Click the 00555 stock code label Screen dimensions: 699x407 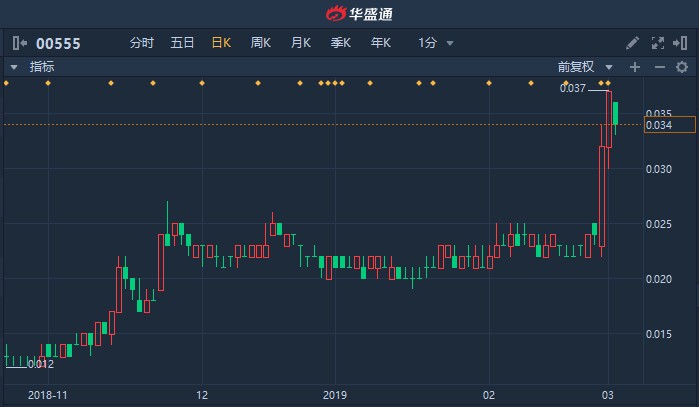pyautogui.click(x=58, y=43)
